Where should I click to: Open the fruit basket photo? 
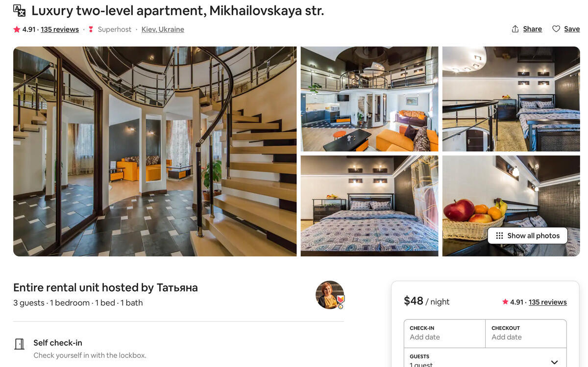pos(511,206)
